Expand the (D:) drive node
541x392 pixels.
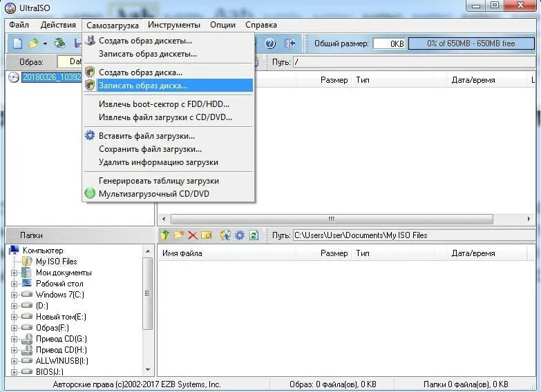coord(14,306)
